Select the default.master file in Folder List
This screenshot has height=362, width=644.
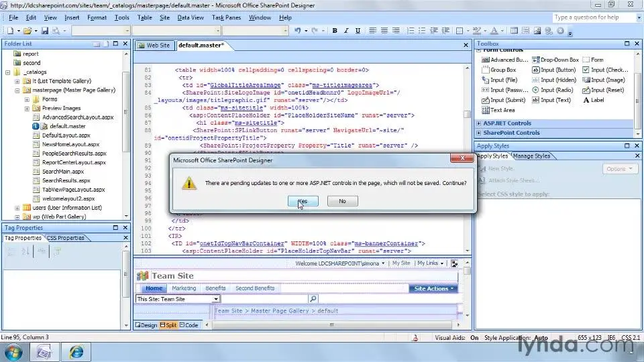tap(68, 127)
